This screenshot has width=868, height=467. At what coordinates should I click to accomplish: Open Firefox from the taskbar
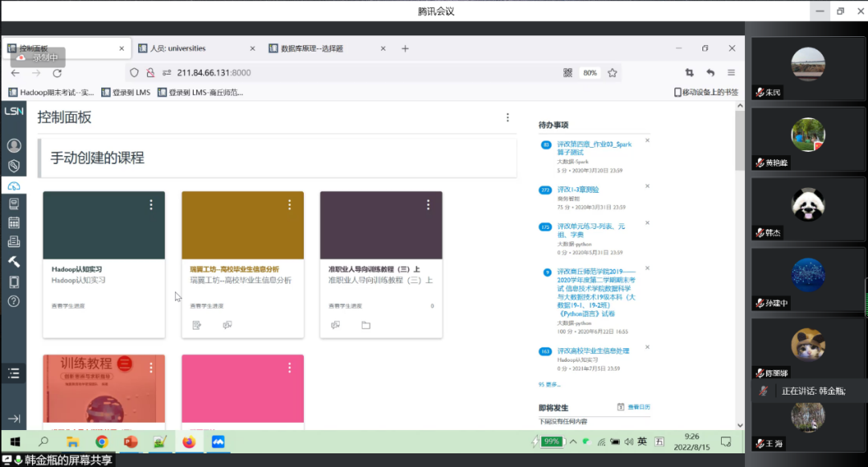pyautogui.click(x=189, y=441)
